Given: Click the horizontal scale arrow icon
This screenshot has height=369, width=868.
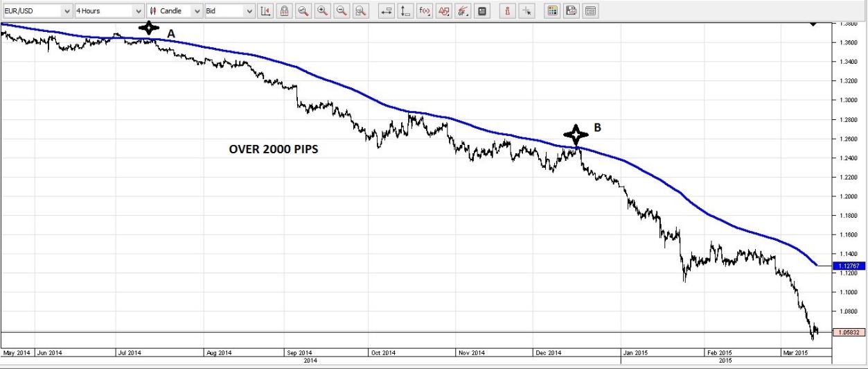Looking at the screenshot, I should click(x=387, y=11).
